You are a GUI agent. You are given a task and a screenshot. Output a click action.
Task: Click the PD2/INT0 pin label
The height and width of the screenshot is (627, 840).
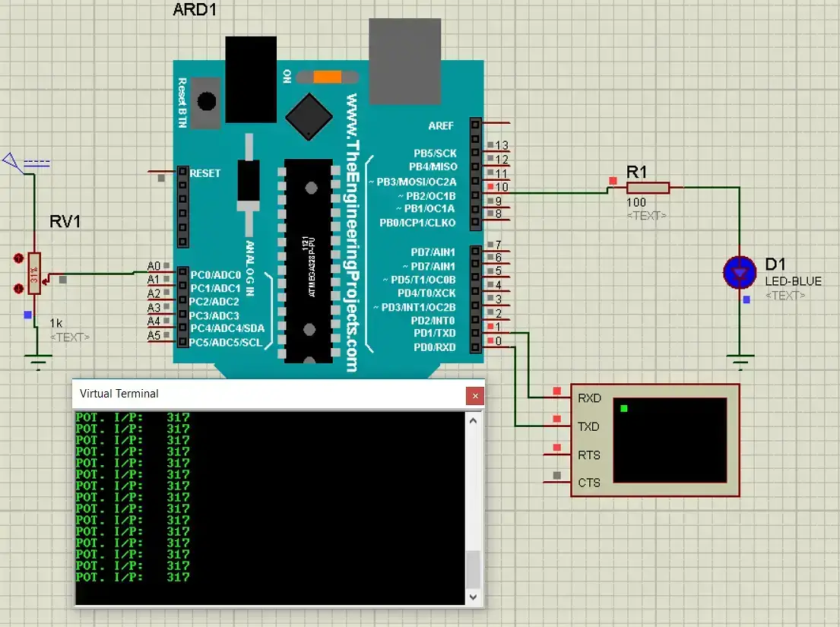point(433,321)
